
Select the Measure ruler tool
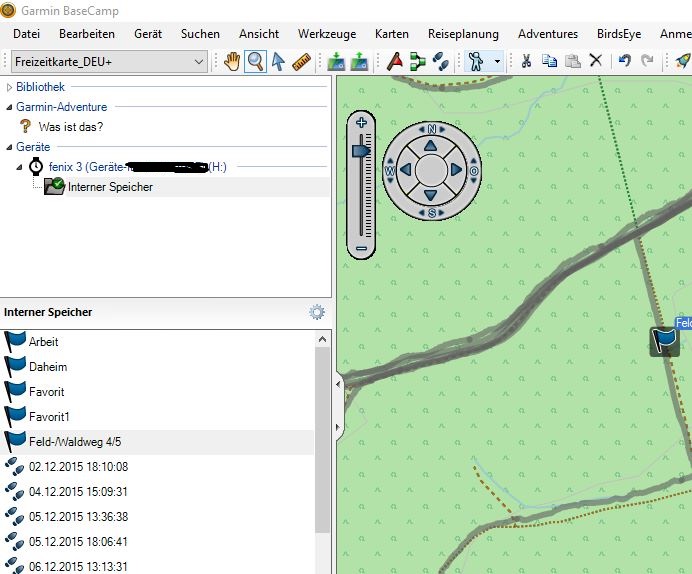[x=301, y=61]
